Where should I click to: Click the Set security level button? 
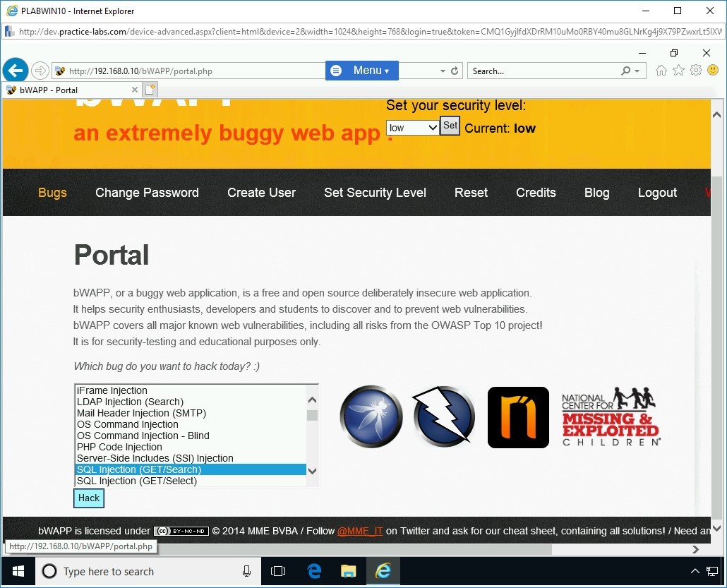tap(450, 126)
